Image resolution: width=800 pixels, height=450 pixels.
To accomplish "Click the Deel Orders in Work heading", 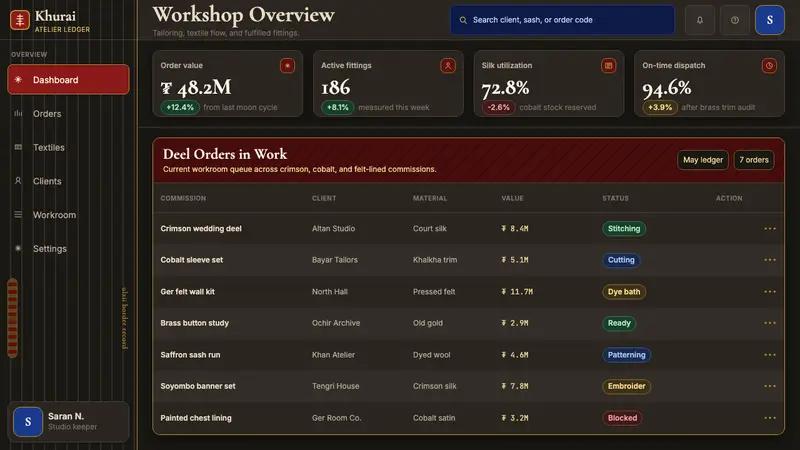I will coord(224,154).
